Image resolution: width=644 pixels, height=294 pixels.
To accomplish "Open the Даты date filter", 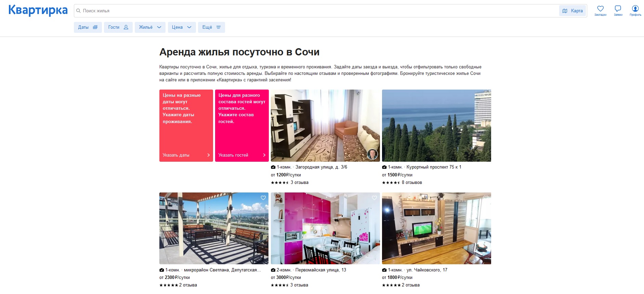I will point(88,27).
